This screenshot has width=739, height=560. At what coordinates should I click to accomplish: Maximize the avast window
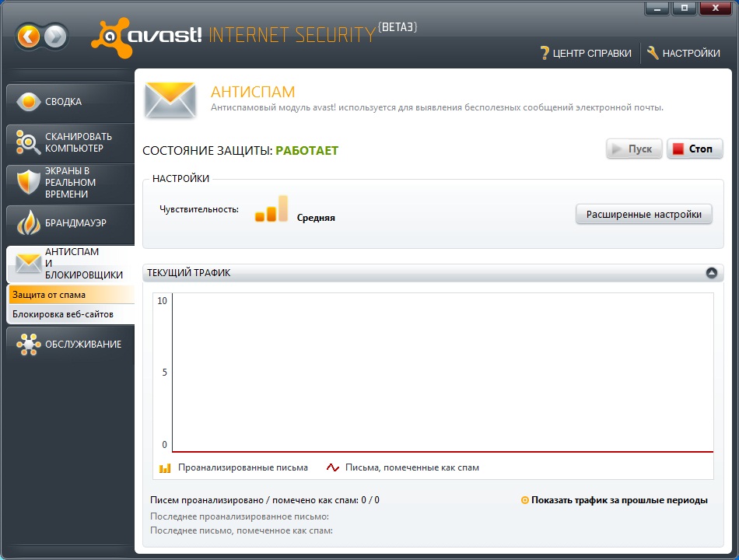click(685, 9)
